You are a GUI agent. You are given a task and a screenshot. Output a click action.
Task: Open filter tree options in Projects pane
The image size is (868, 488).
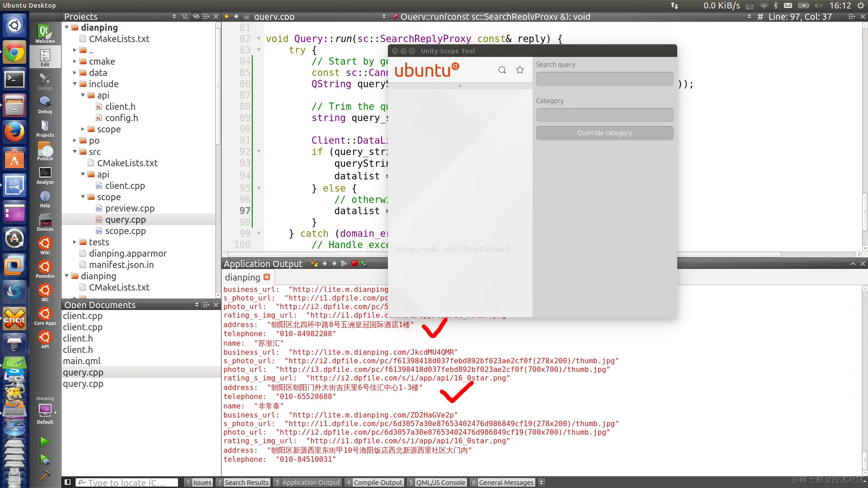click(x=185, y=16)
